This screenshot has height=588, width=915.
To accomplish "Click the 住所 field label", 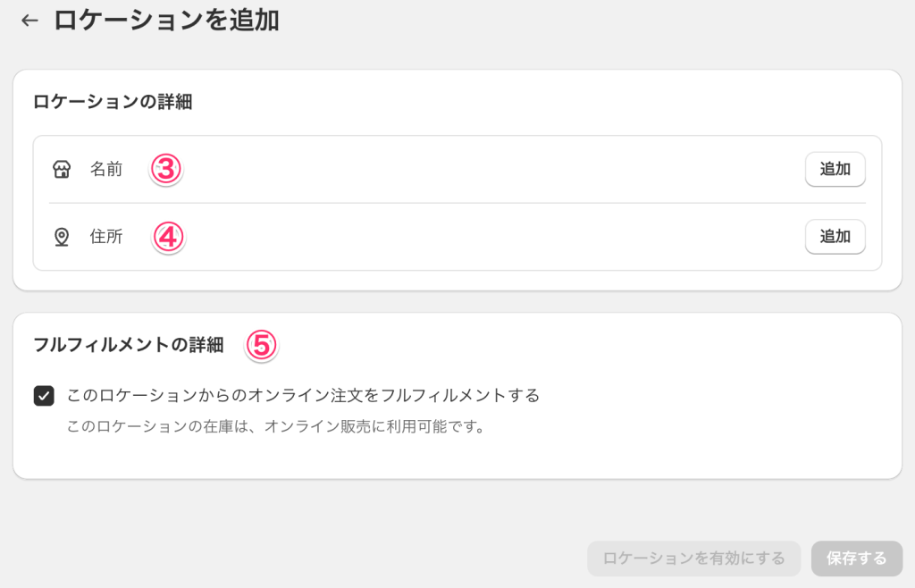I will tap(105, 237).
